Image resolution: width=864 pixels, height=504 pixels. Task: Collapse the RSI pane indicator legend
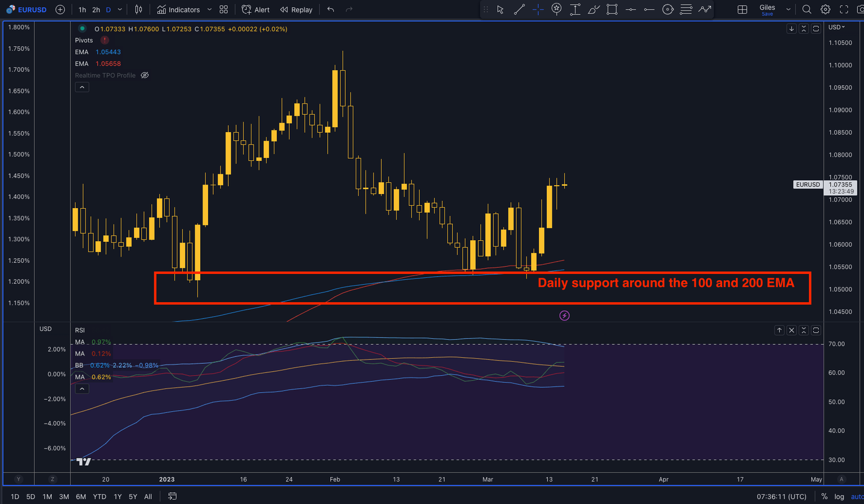[82, 389]
